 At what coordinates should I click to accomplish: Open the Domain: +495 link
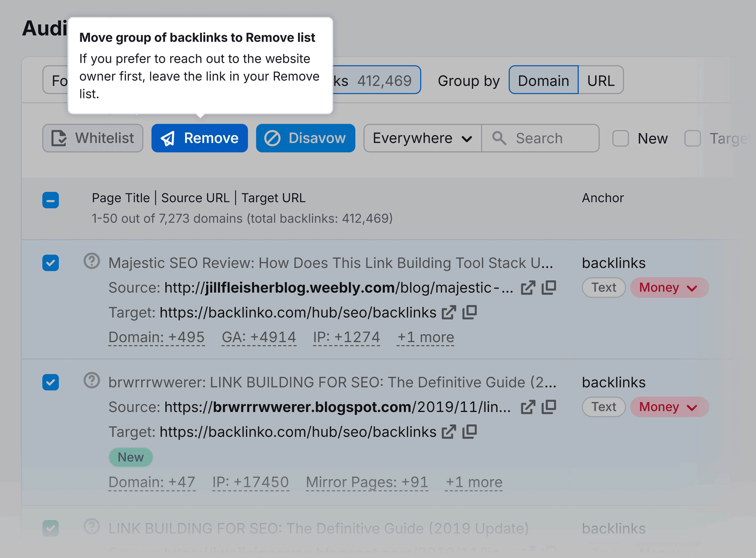tap(156, 336)
